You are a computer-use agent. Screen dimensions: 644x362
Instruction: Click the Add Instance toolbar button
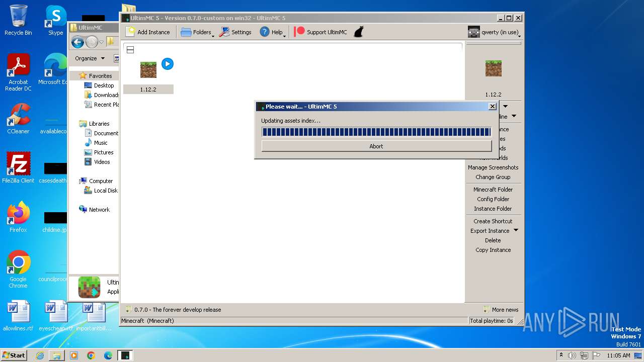pyautogui.click(x=148, y=32)
